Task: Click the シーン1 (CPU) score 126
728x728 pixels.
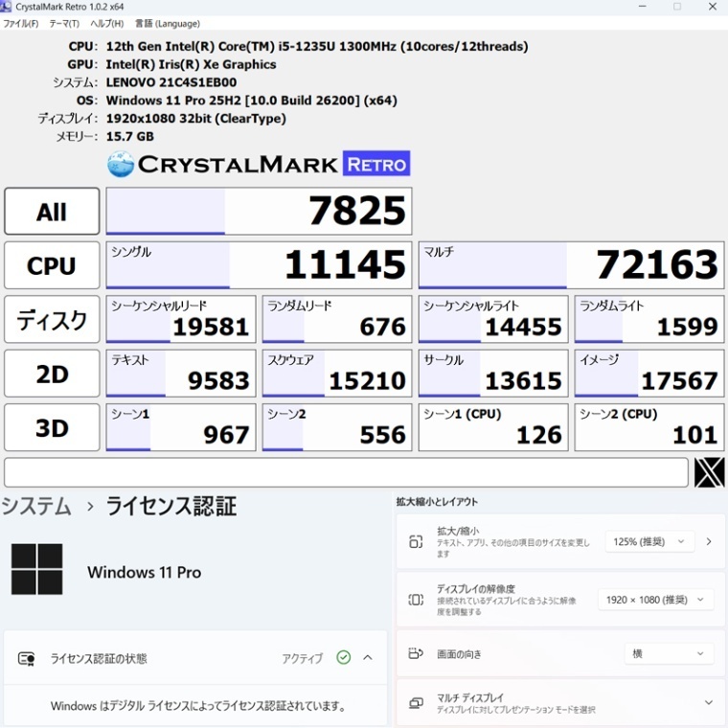Action: click(493, 427)
